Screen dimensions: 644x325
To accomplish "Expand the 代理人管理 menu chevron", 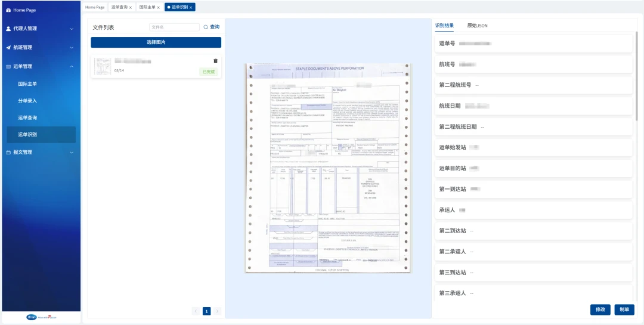I will coord(72,29).
